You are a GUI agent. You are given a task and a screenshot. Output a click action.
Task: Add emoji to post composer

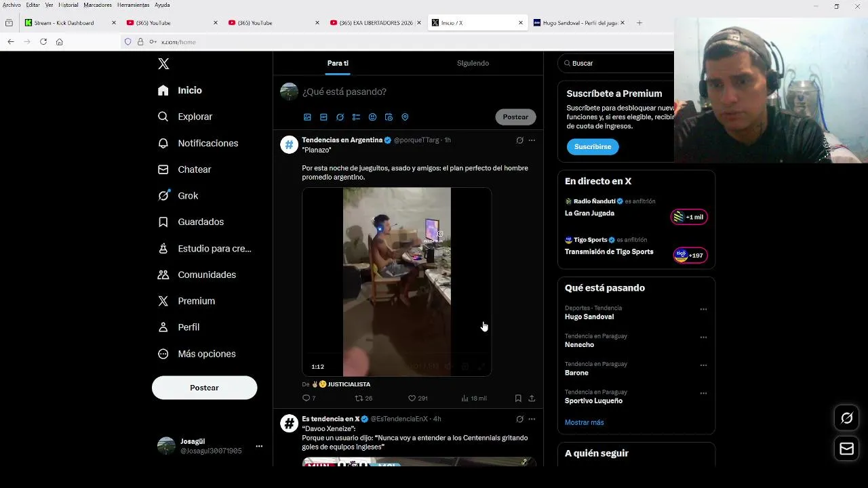coord(372,117)
